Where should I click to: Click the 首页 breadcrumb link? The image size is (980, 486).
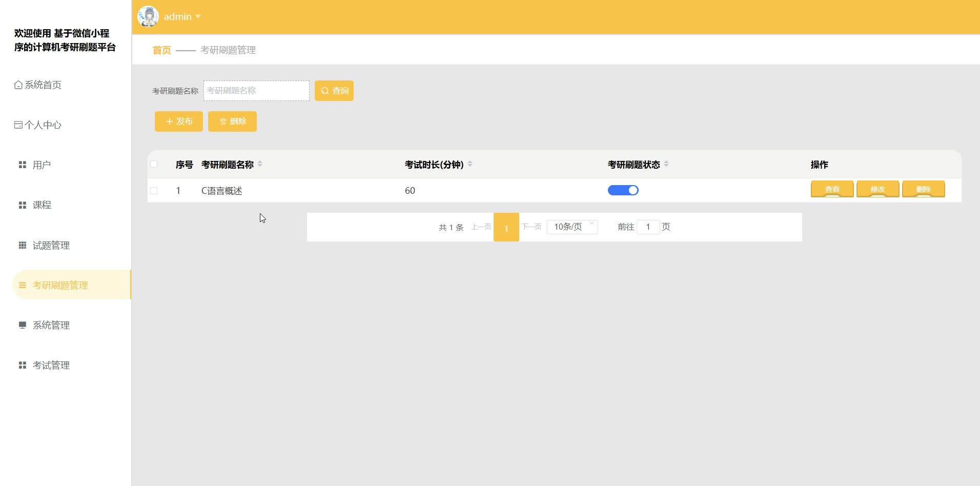[161, 50]
